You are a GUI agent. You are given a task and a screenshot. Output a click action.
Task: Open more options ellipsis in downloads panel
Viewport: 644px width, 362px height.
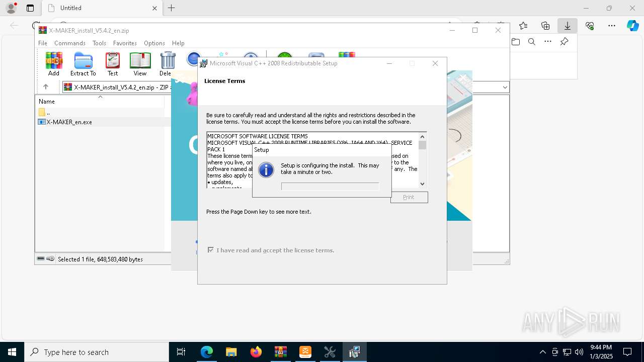[548, 42]
